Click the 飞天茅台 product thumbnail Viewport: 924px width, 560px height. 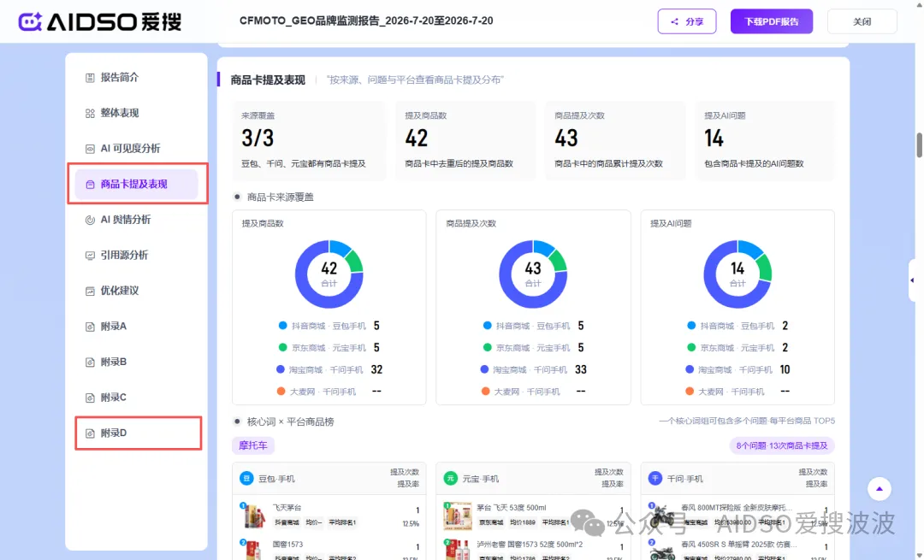[252, 516]
